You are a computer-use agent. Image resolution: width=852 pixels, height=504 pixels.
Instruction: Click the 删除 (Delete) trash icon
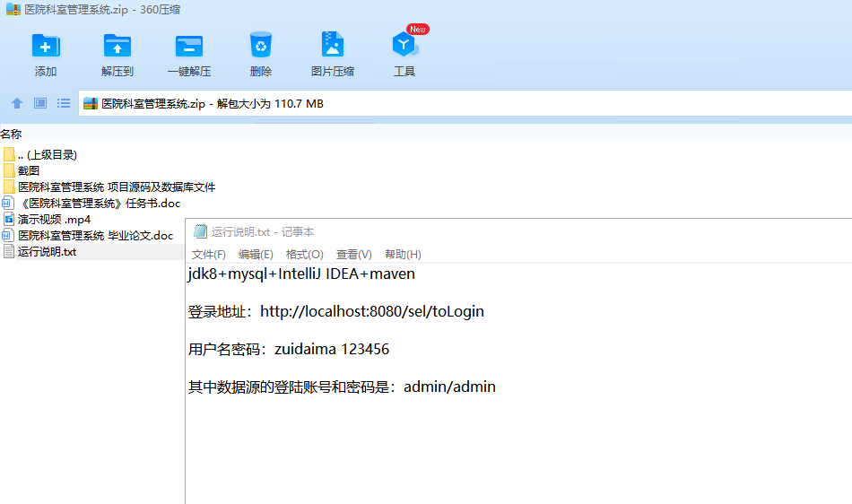(261, 45)
